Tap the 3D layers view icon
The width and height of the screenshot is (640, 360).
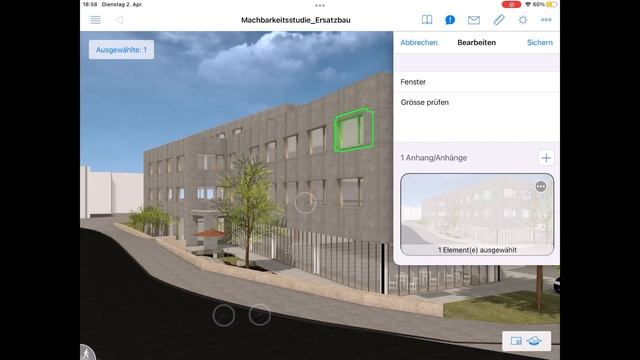pyautogui.click(x=534, y=340)
